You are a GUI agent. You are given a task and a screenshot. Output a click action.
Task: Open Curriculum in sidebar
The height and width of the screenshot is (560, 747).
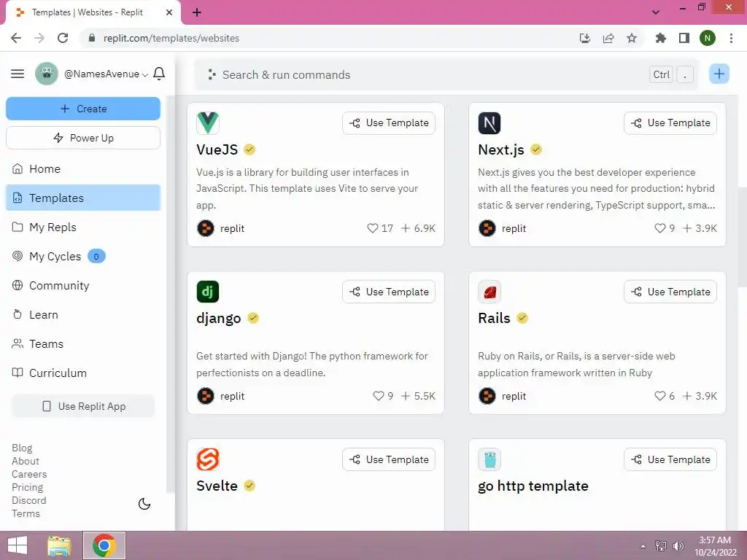click(83, 373)
